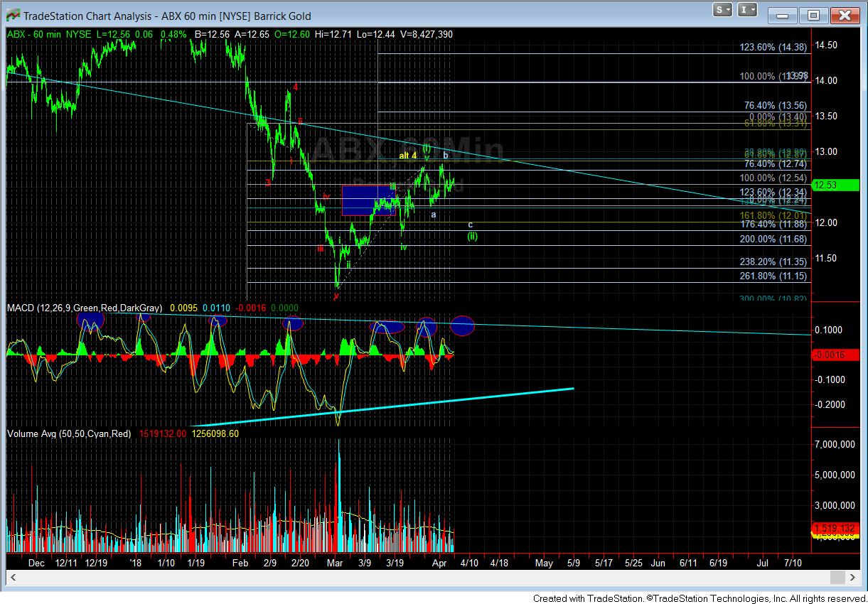This screenshot has height=604, width=868.
Task: Click the 76.40% (13.56) Fibonacci label
Action: (x=776, y=105)
